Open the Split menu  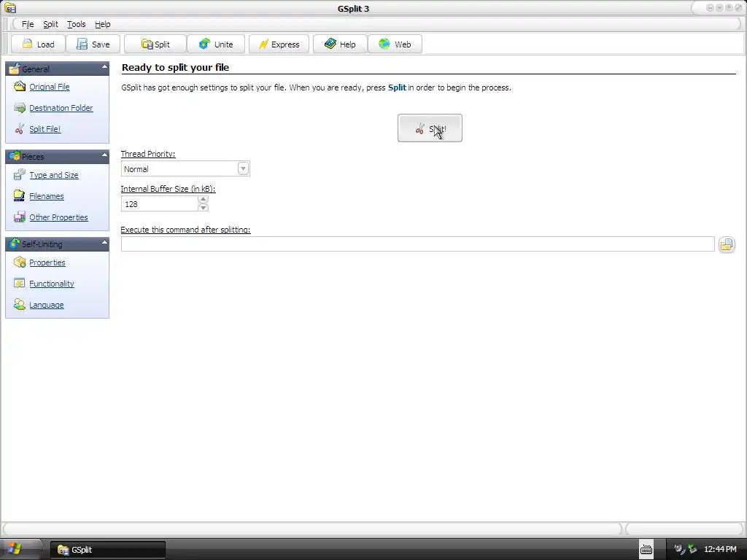pyautogui.click(x=50, y=24)
